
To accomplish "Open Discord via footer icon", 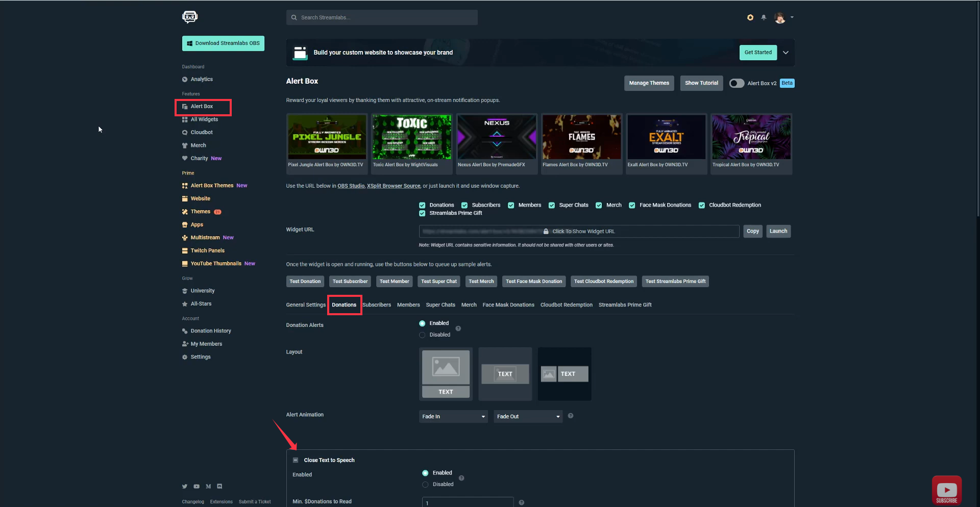I will point(219,486).
